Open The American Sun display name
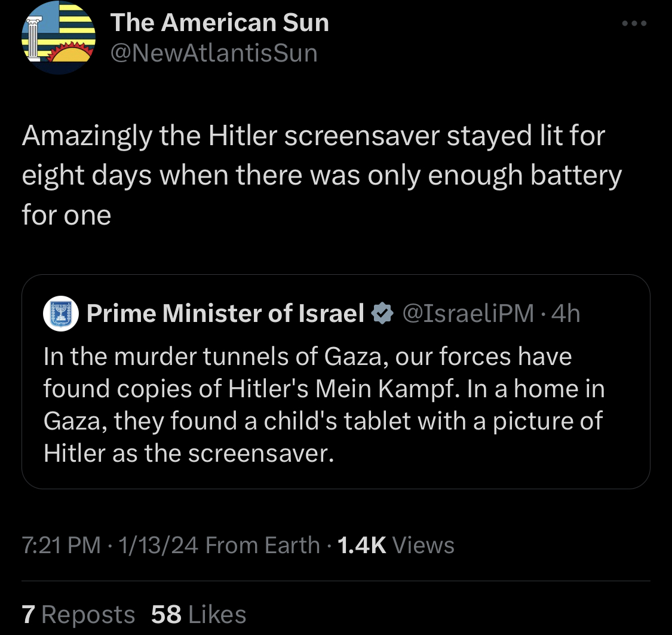Image resolution: width=672 pixels, height=635 pixels. click(x=219, y=22)
